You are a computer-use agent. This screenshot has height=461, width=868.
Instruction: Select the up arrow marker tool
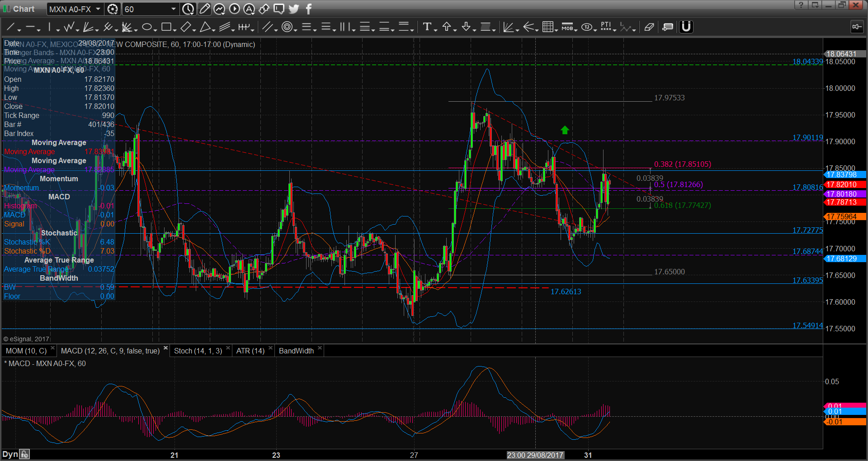coord(447,27)
